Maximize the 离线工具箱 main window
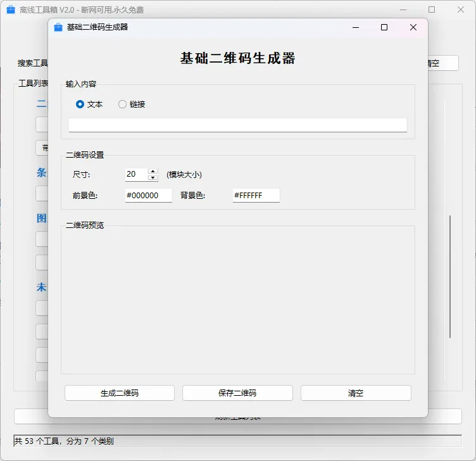476x461 pixels. [432, 9]
